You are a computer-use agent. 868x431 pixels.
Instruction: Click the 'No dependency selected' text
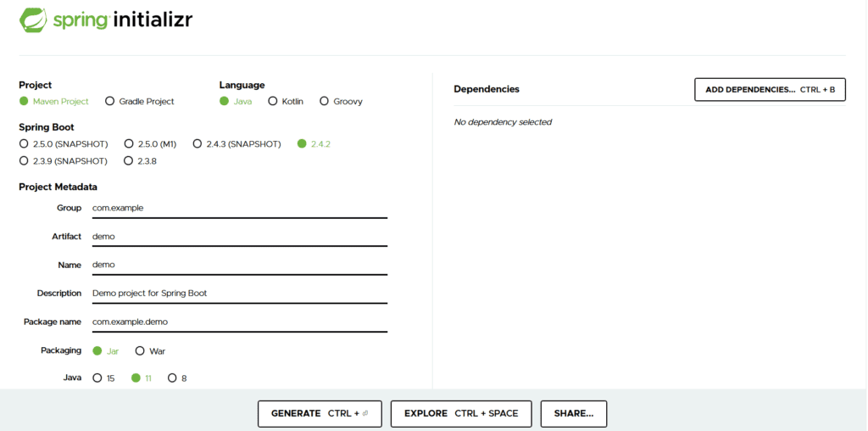point(503,122)
